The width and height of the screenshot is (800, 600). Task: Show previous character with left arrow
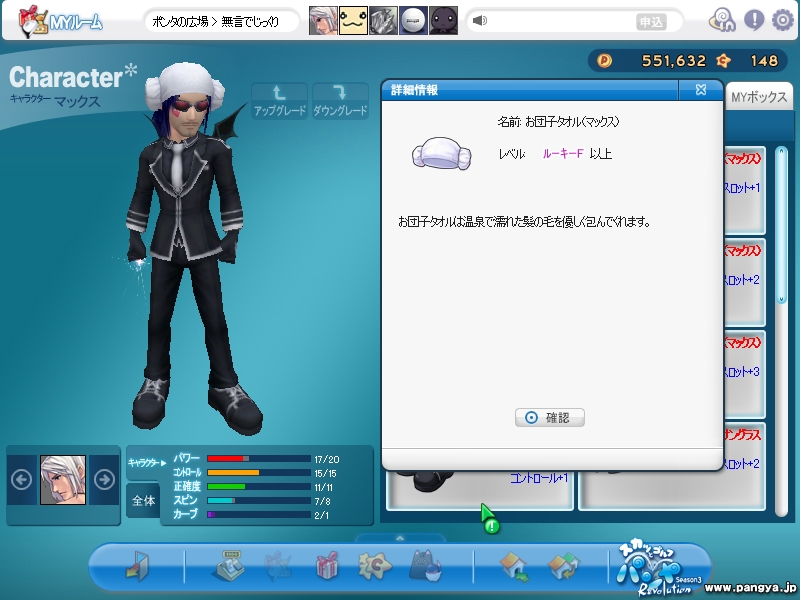pos(21,480)
